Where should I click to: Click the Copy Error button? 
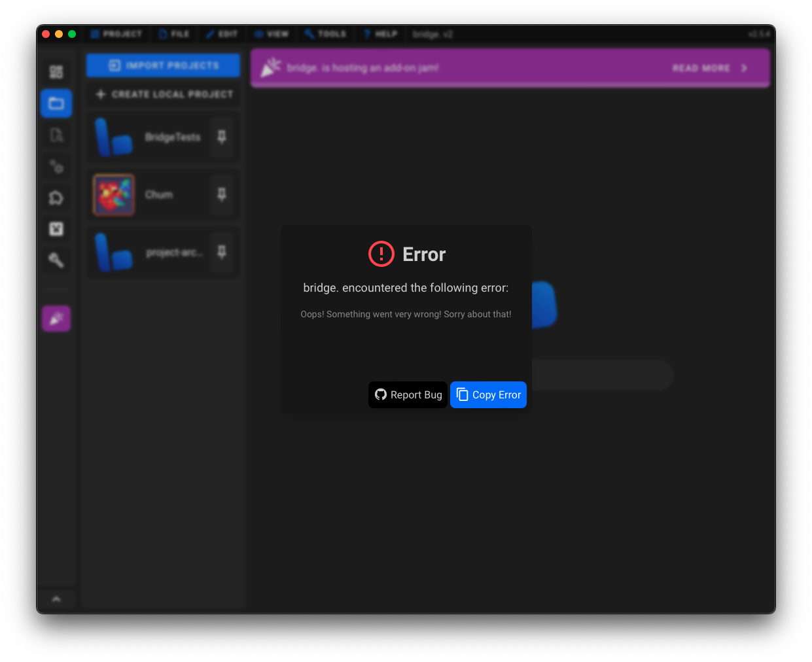coord(488,394)
